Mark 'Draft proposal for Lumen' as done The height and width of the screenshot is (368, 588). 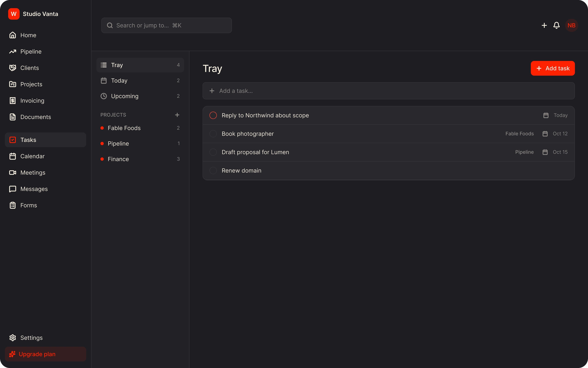point(213,152)
